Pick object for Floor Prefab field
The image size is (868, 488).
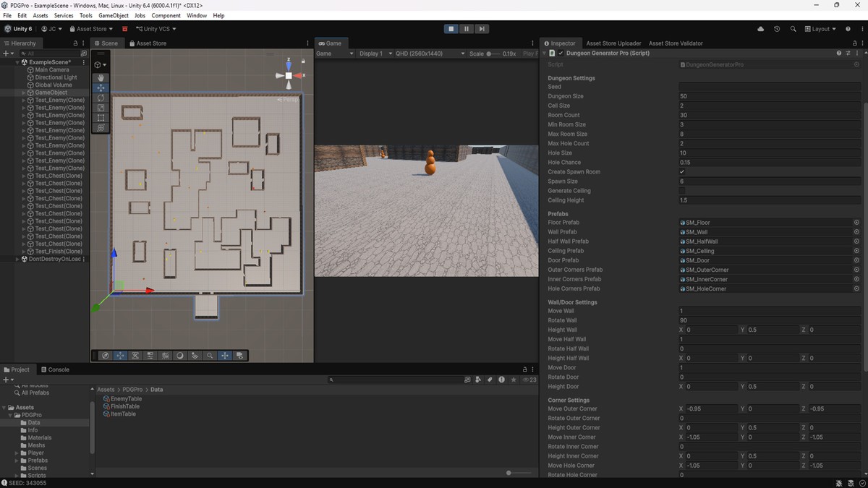(856, 223)
